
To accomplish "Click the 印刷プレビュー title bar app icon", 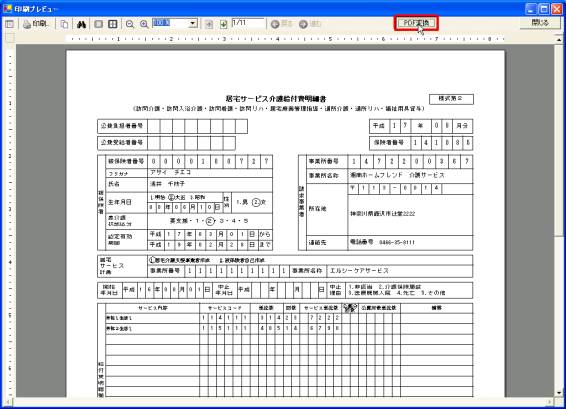I will tap(7, 8).
